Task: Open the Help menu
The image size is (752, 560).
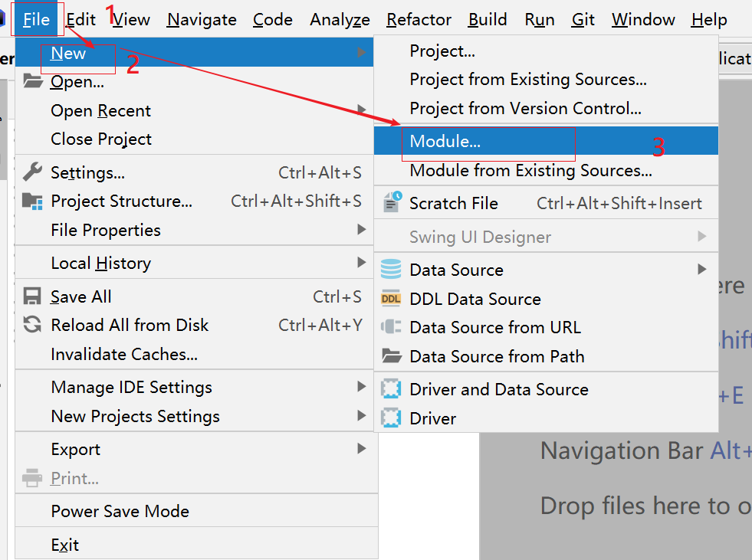Action: [x=709, y=20]
